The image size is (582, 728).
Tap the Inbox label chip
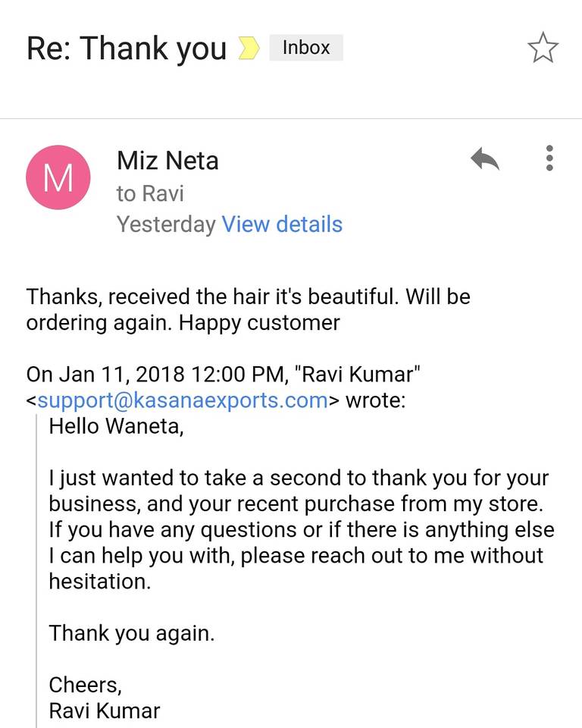coord(306,48)
